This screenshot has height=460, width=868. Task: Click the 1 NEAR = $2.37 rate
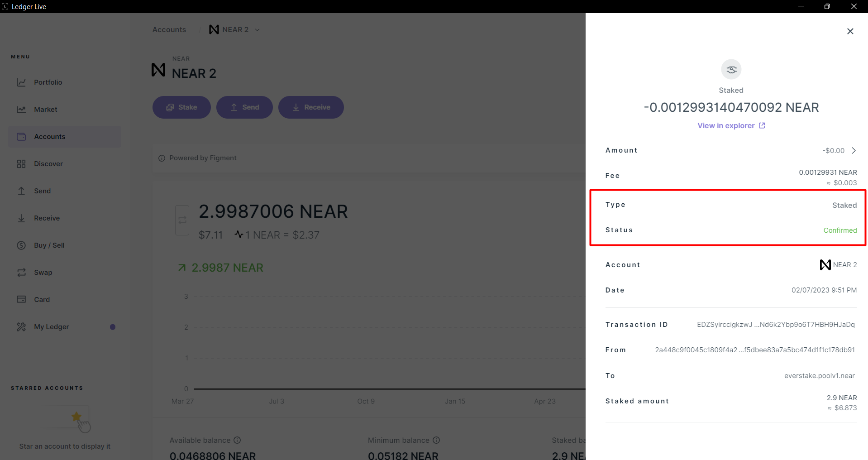(282, 235)
